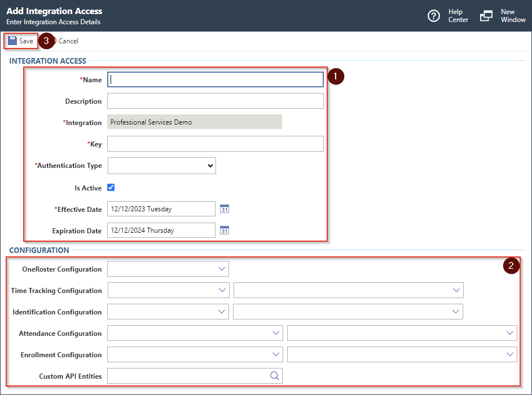
Task: Open first Time Tracking Configuration dropdown
Action: click(168, 290)
